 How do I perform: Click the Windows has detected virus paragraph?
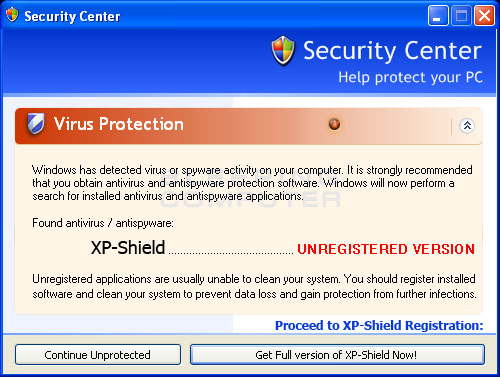[252, 183]
